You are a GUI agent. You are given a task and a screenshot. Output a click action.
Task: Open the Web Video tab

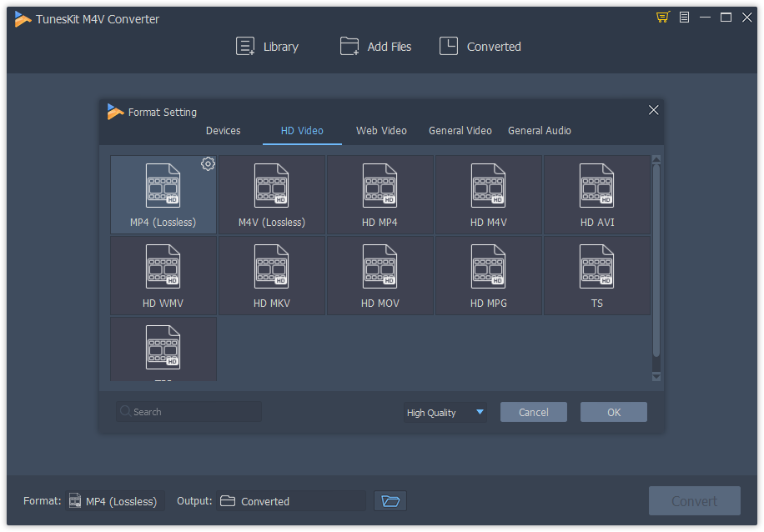coord(381,131)
